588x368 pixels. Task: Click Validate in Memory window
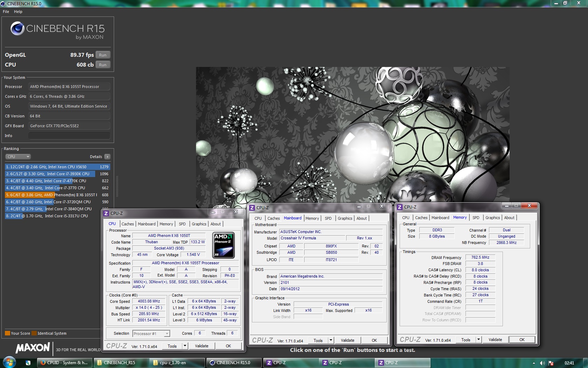click(x=495, y=340)
